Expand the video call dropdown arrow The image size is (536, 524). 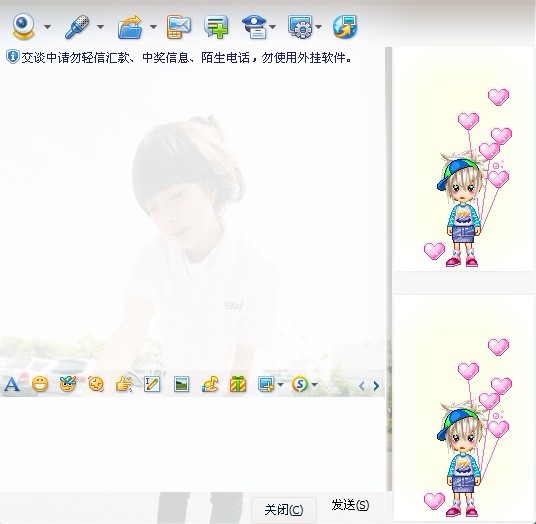tap(48, 27)
